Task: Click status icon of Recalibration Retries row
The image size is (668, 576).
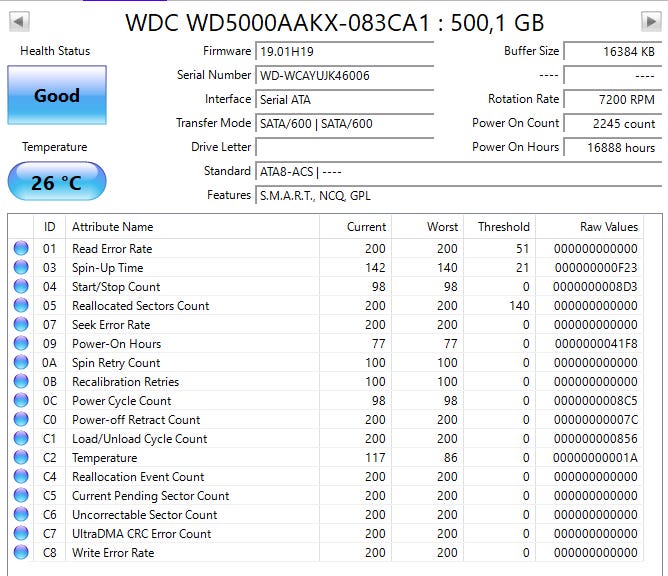Action: click(x=21, y=381)
